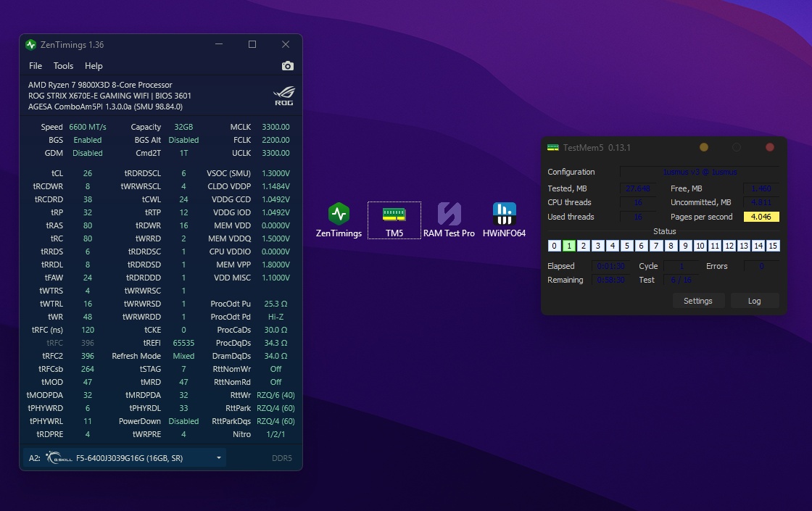The width and height of the screenshot is (812, 511).
Task: Click the Refresh Mode value Mixed
Action: [x=183, y=356]
